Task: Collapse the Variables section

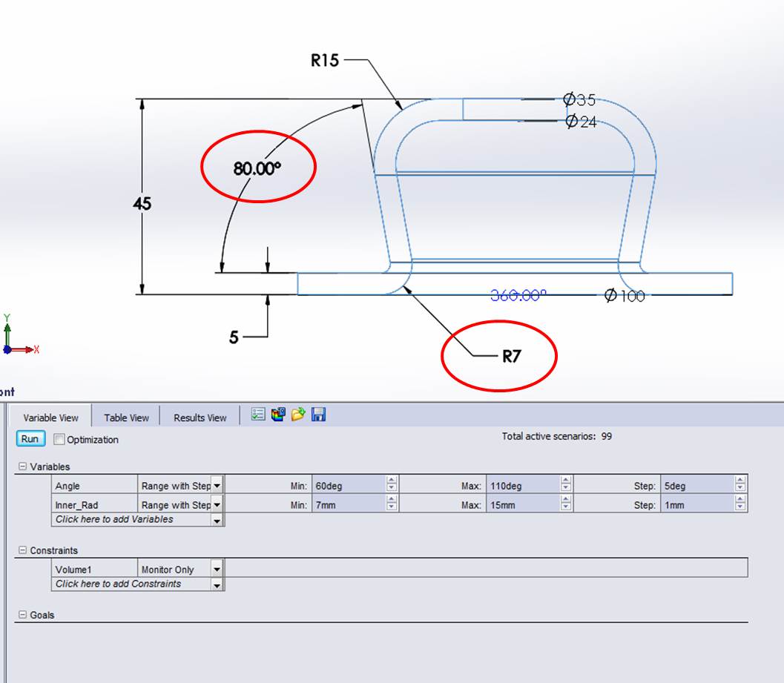Action: point(22,467)
